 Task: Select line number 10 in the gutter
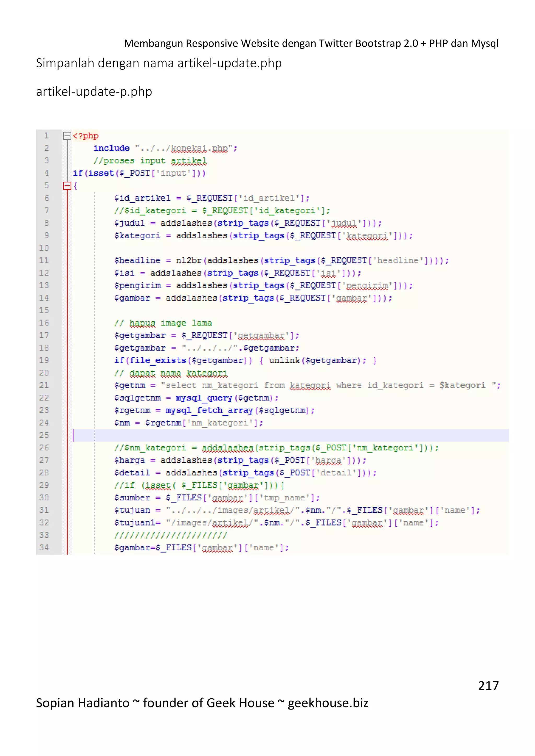click(44, 248)
